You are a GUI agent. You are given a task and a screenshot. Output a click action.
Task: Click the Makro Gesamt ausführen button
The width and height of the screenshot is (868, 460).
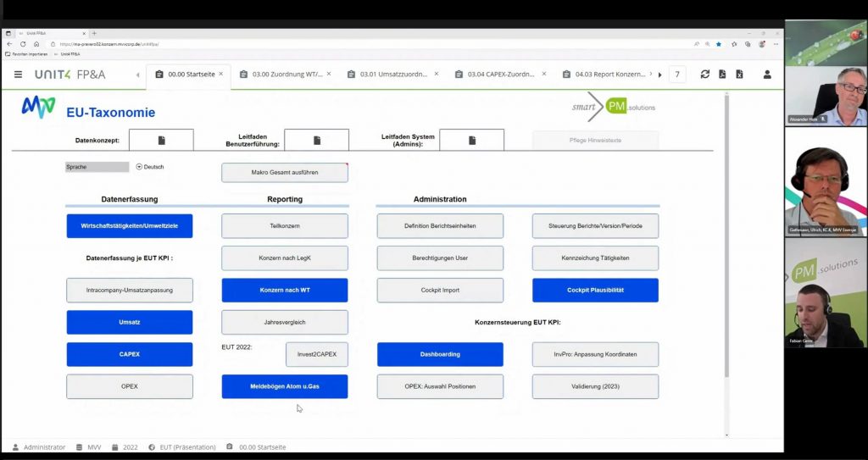click(x=285, y=173)
